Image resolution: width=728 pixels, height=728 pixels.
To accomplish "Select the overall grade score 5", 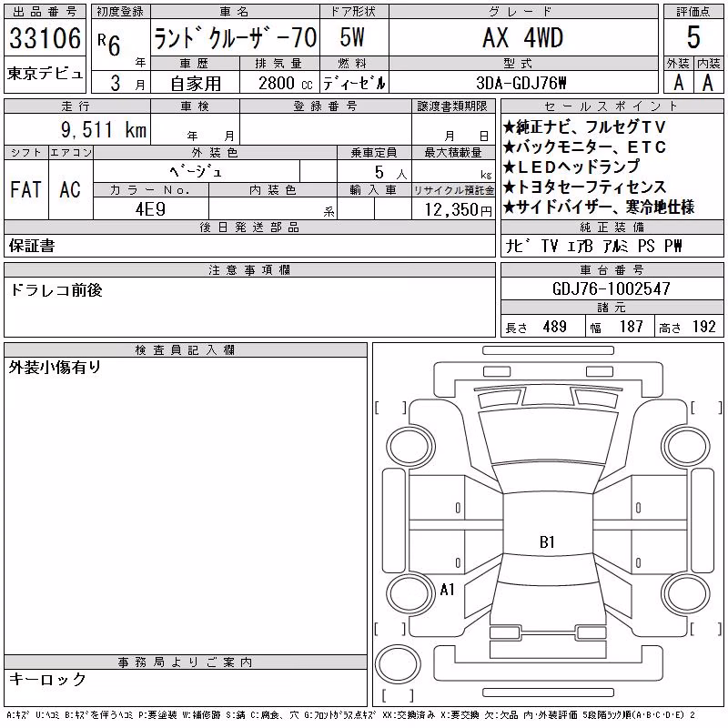I will (693, 37).
